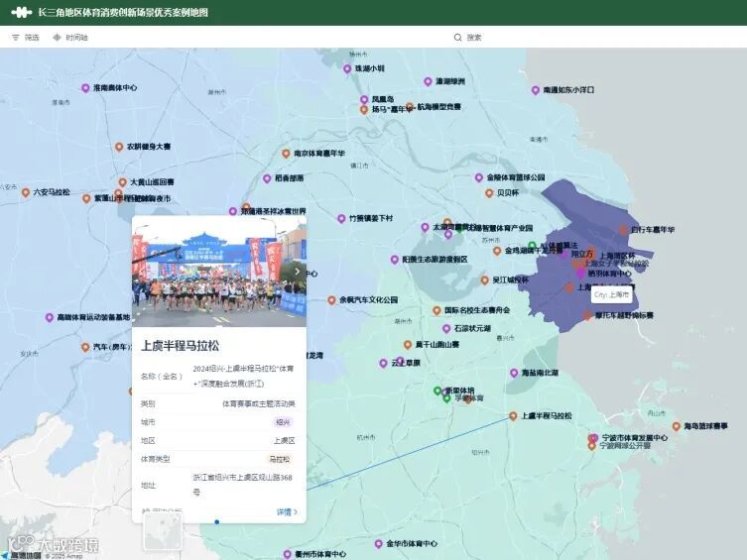
Task: Click the 舟山市 city label on map
Action: pyautogui.click(x=656, y=413)
